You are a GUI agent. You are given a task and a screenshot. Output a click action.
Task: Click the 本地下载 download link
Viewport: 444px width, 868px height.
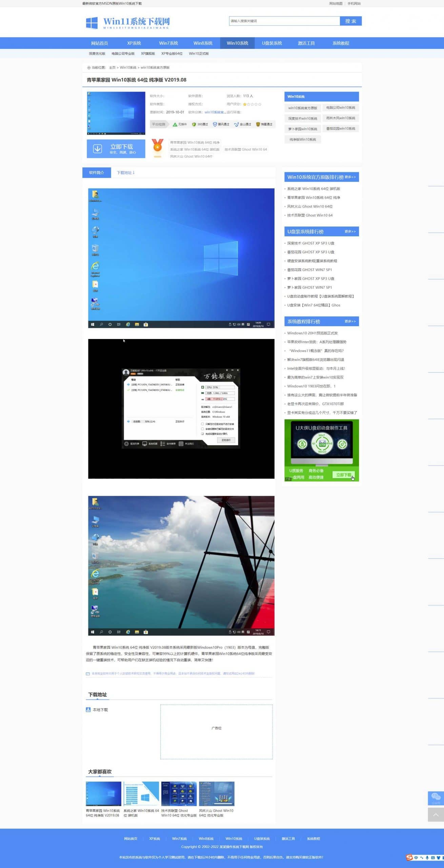coord(100,710)
